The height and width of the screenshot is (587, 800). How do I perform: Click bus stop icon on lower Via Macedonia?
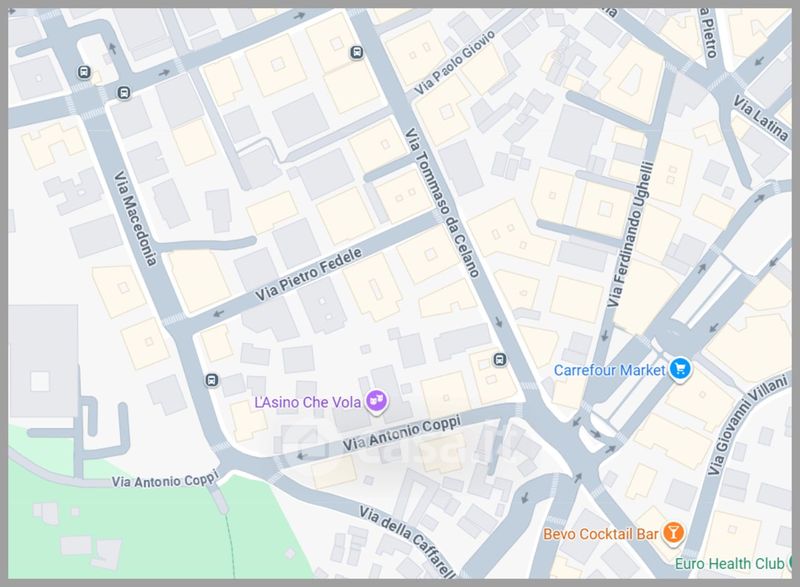coord(212,379)
